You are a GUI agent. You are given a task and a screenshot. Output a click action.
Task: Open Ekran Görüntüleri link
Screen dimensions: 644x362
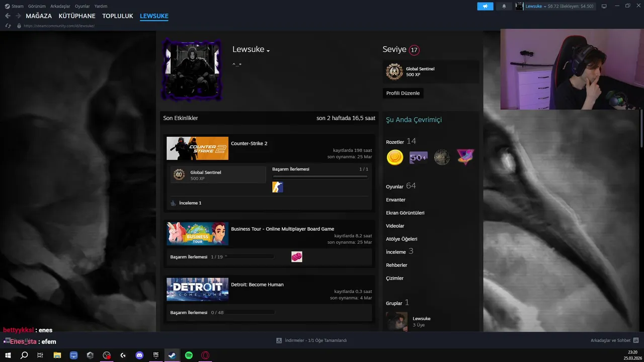pos(405,213)
